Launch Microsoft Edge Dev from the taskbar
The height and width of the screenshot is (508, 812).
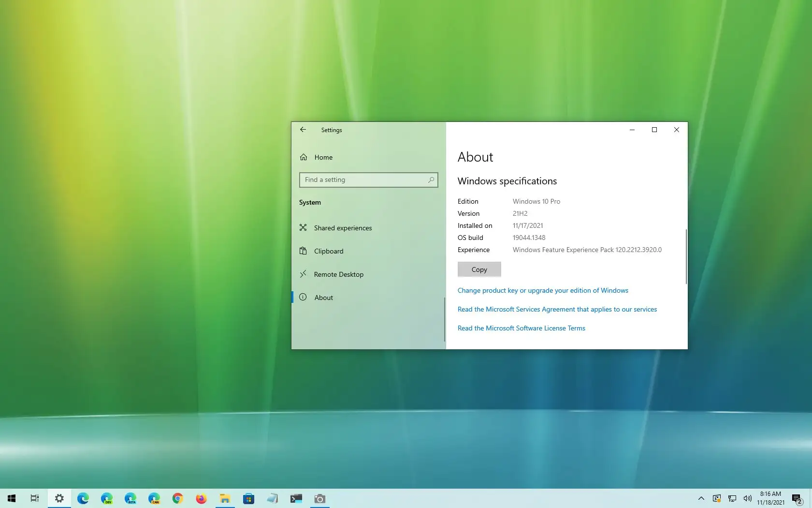tap(107, 498)
